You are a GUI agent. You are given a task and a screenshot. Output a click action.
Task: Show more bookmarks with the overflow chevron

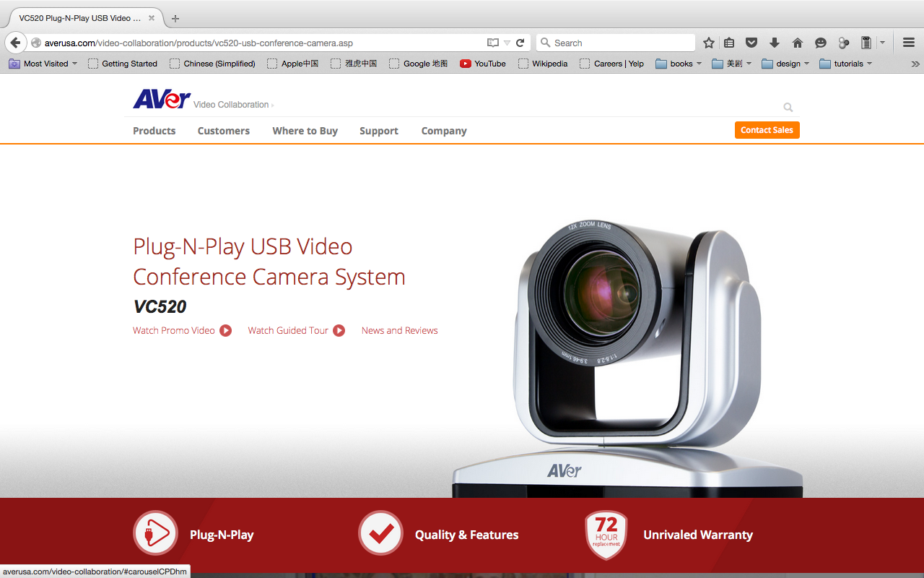[915, 64]
